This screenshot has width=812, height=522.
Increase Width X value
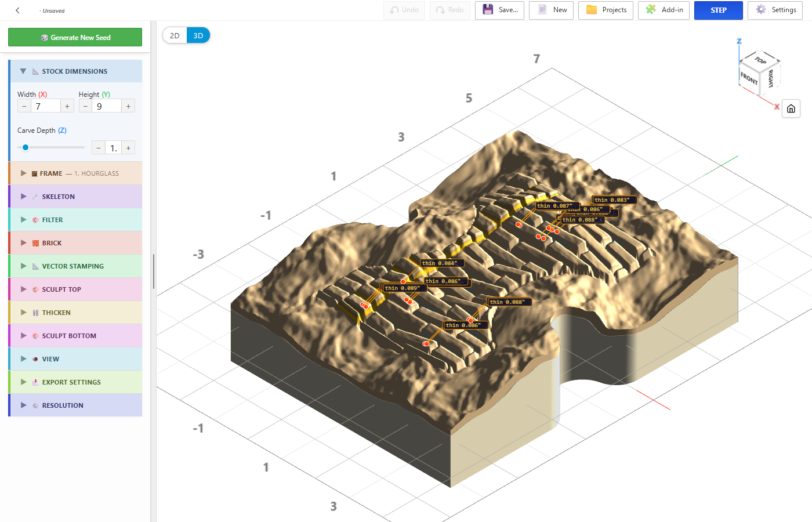tap(67, 106)
